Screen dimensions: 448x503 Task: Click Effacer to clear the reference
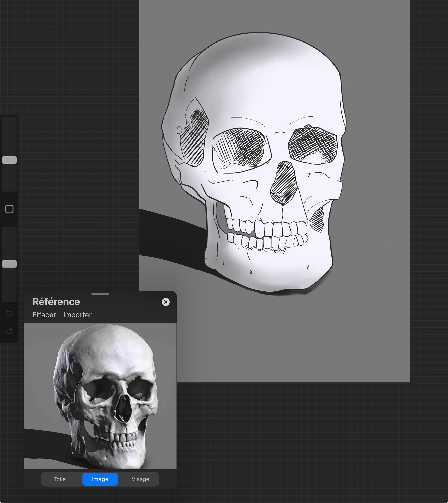tap(44, 315)
